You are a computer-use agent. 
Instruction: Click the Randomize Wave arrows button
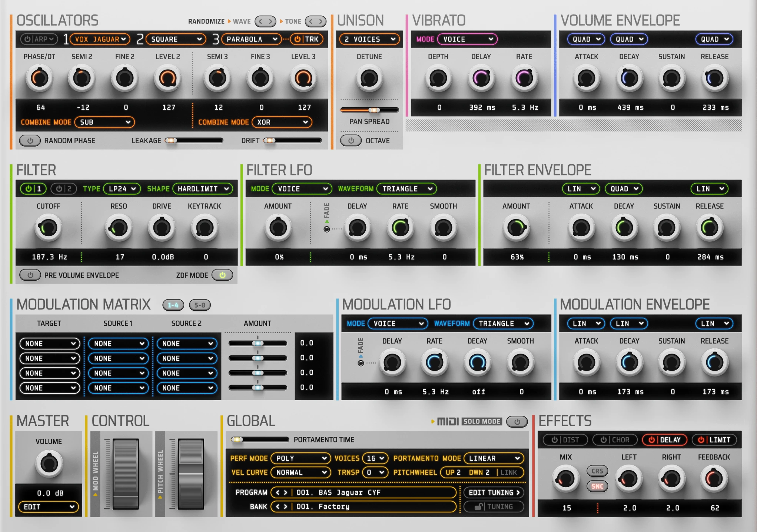point(265,21)
